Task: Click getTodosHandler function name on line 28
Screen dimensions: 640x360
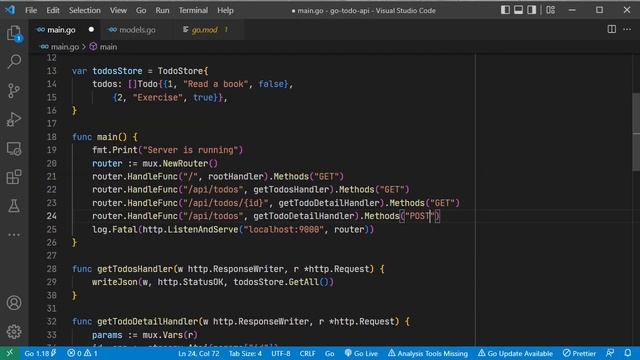Action: tap(135, 269)
